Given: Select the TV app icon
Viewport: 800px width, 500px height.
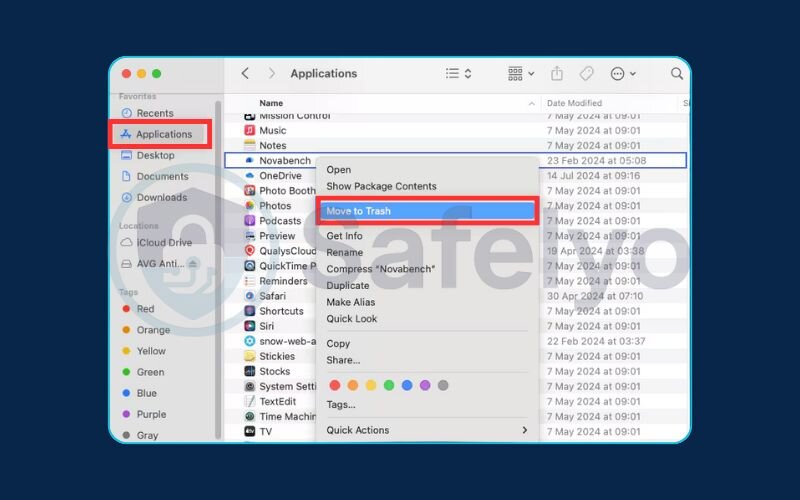Looking at the screenshot, I should [249, 431].
